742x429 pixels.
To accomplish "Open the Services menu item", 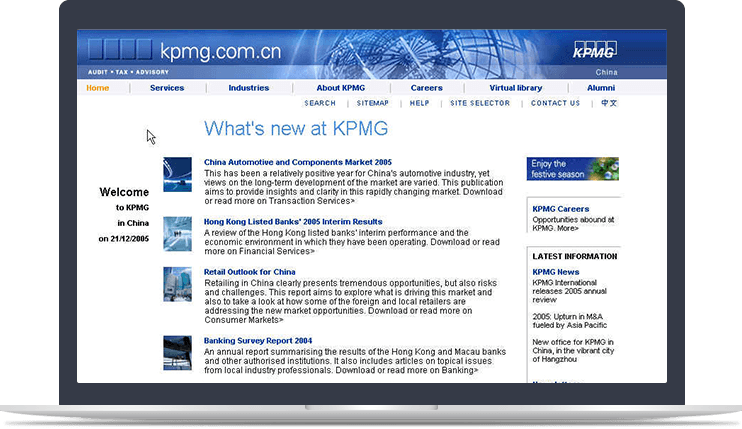I will 167,88.
